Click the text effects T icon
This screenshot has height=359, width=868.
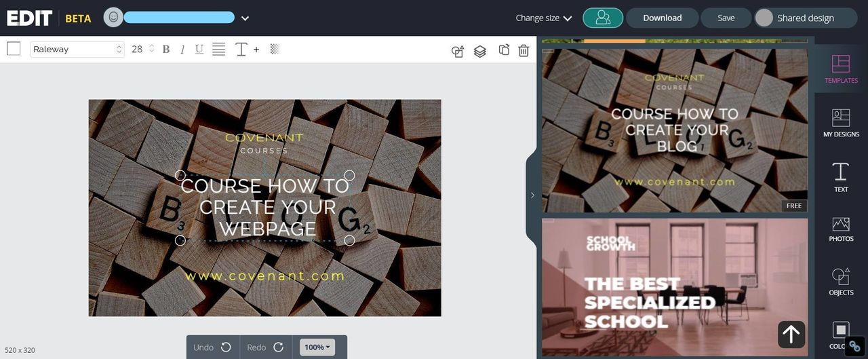[x=241, y=49]
